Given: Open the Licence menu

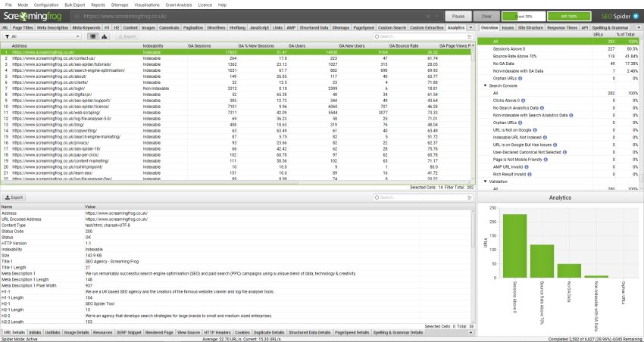Looking at the screenshot, I should [205, 5].
